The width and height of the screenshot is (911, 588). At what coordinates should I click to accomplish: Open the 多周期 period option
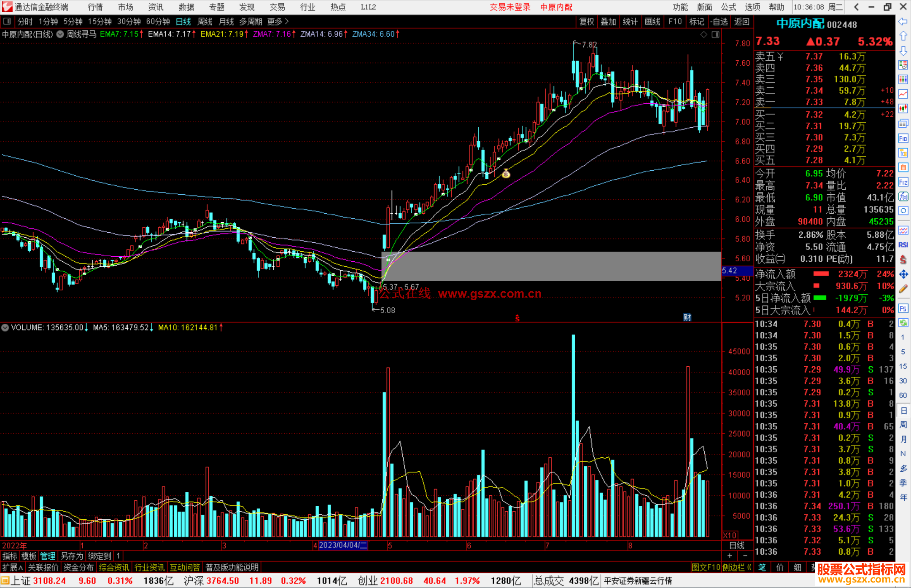click(251, 21)
